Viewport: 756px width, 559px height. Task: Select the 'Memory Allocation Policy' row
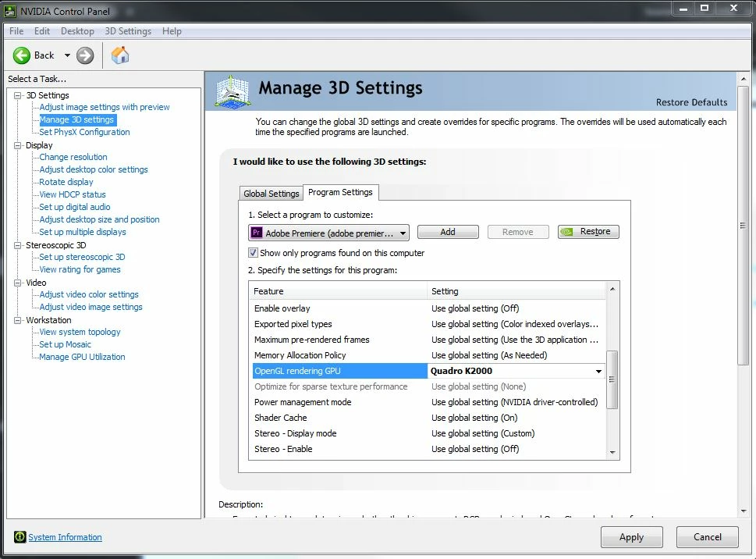[x=428, y=355]
